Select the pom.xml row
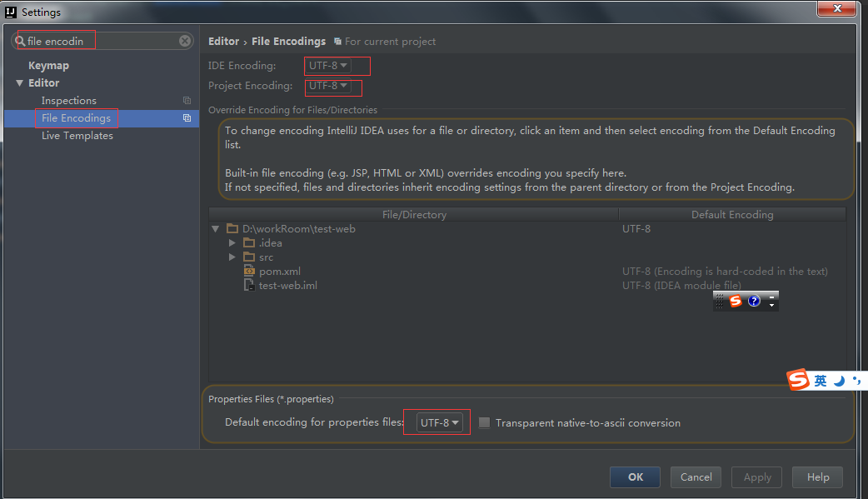The image size is (868, 499). click(x=527, y=272)
